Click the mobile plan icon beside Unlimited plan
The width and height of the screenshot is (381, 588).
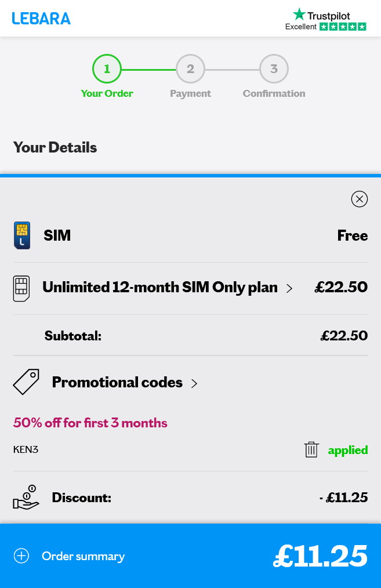click(x=21, y=288)
